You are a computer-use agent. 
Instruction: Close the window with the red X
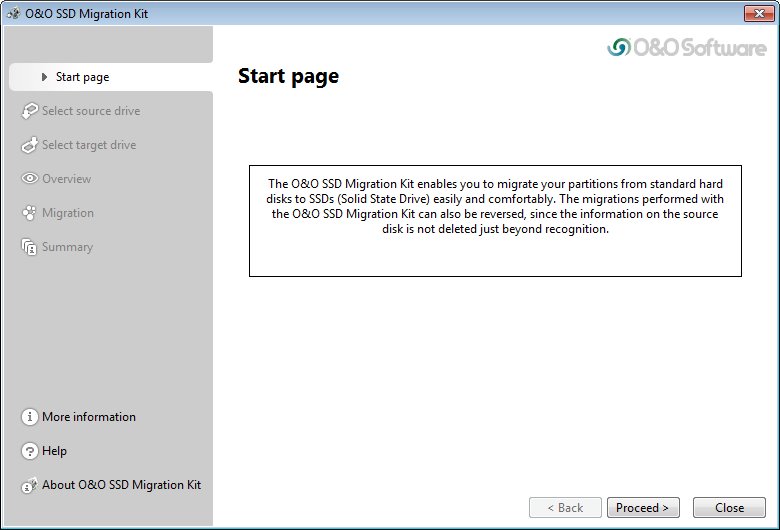(755, 13)
